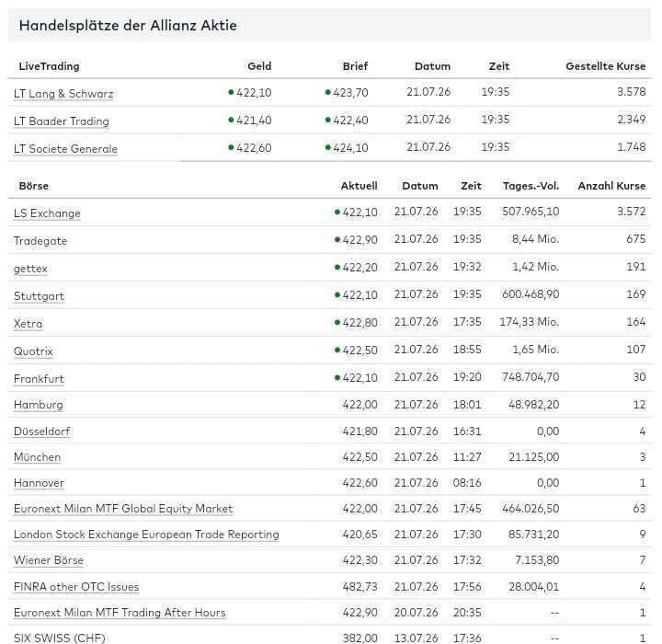This screenshot has width=662, height=644.
Task: Click Tradegate volume 8,44 Mio.
Action: [536, 239]
